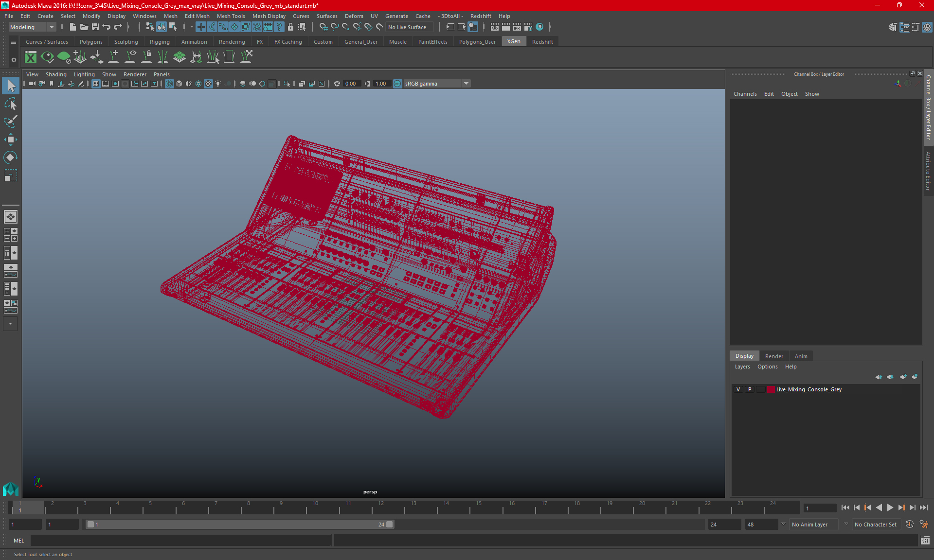
Task: Click the MEL command language button
Action: click(x=18, y=541)
